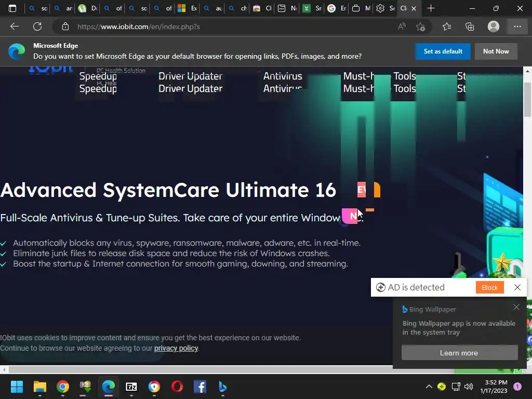
Task: Close the Bing Wallpaper notification
Action: 516,307
